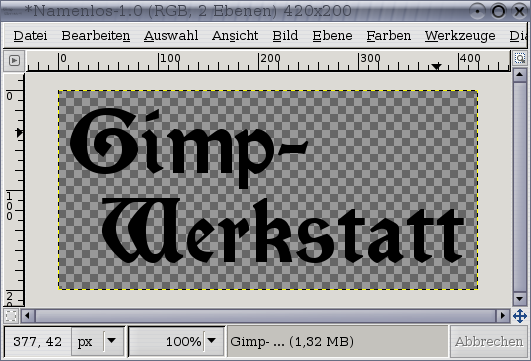Click the horizontal scrollbar right arrow
Viewport: 531px width, 361px height.
pyautogui.click(x=503, y=316)
